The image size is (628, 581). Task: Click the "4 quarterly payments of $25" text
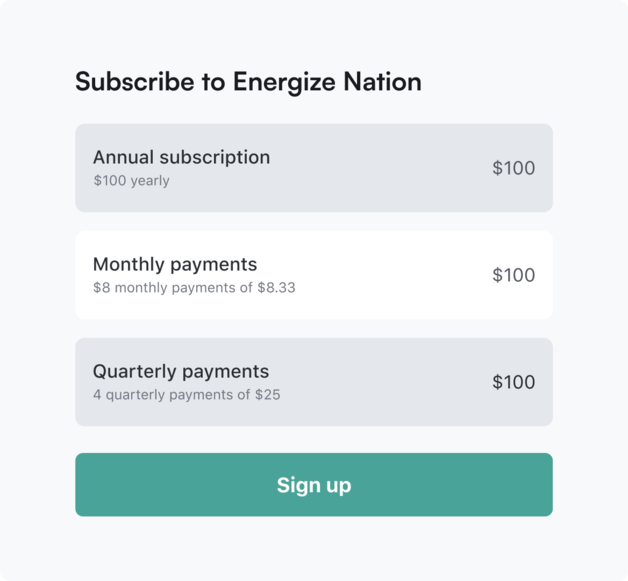187,395
